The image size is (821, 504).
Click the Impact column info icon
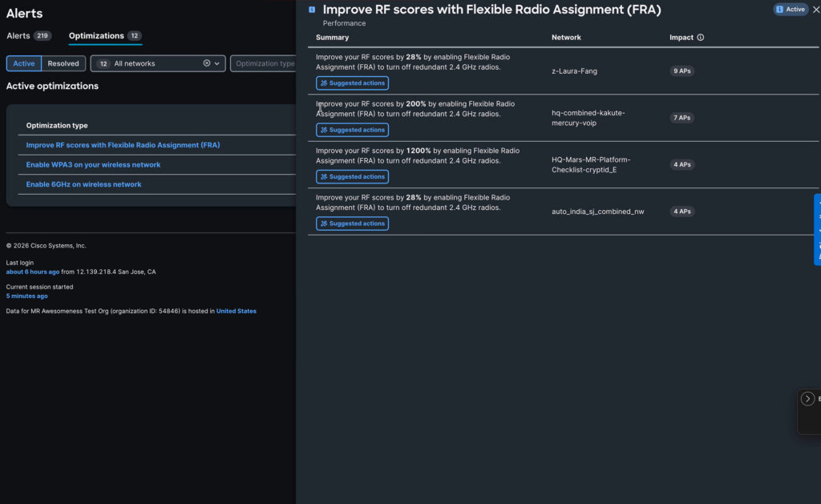click(x=701, y=38)
